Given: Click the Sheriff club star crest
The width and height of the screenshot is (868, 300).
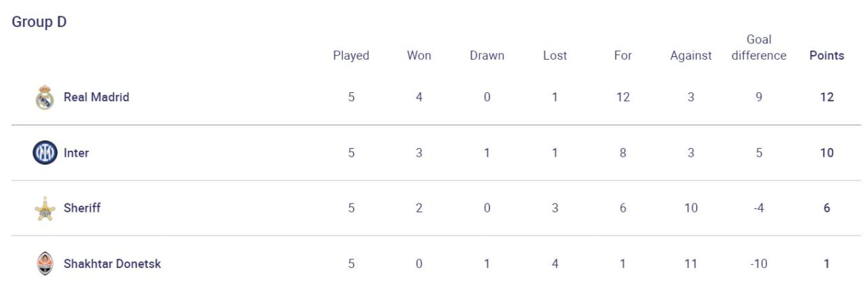Looking at the screenshot, I should (x=45, y=208).
